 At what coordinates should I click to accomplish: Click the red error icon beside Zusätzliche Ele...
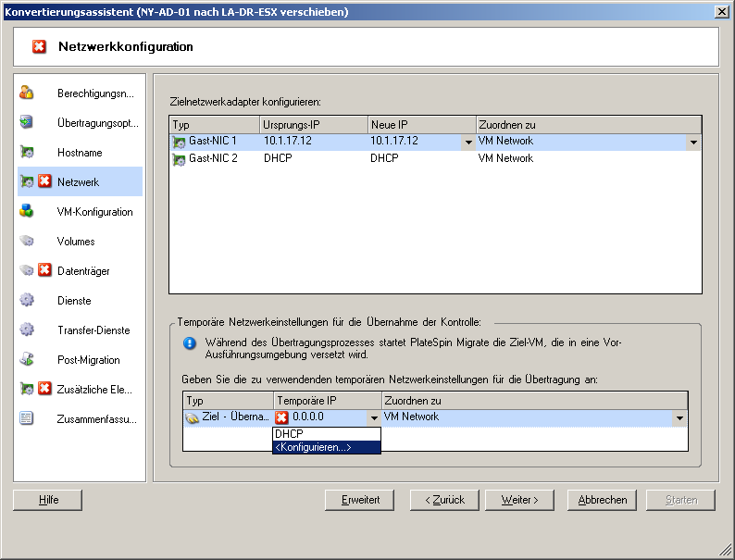pyautogui.click(x=44, y=389)
